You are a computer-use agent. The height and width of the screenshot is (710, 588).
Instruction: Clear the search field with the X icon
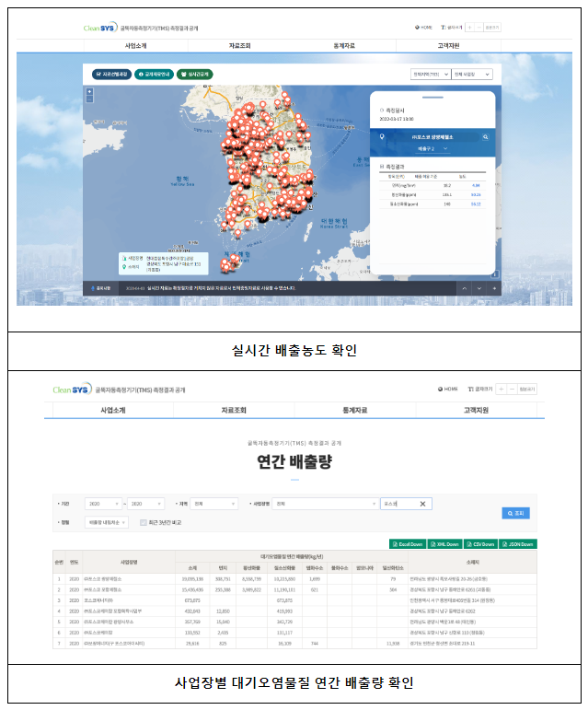coord(422,504)
